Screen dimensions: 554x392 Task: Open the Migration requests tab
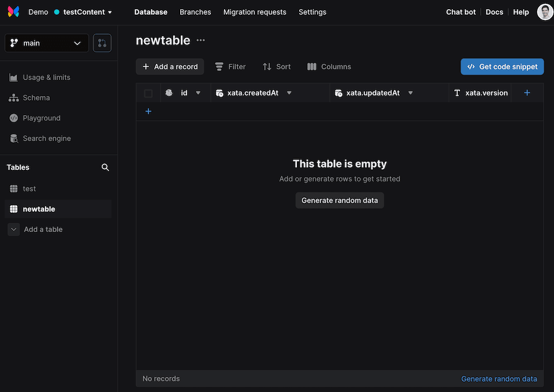click(255, 12)
